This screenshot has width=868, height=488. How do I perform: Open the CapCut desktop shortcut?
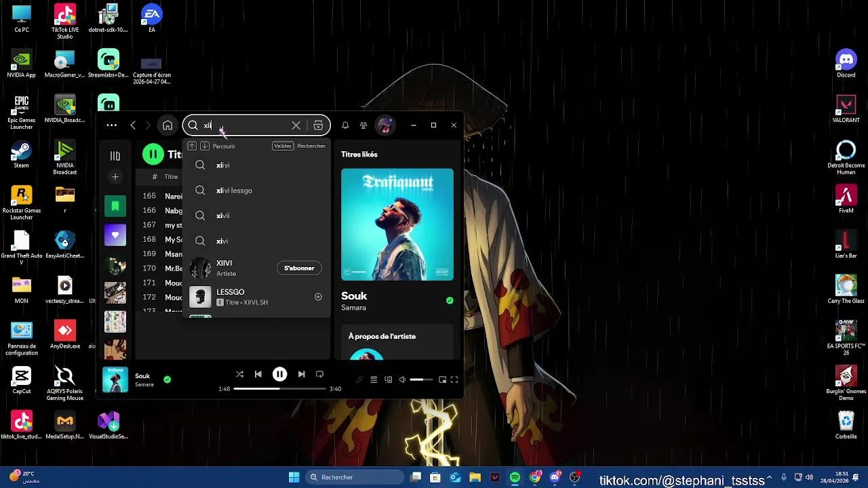[x=22, y=380]
